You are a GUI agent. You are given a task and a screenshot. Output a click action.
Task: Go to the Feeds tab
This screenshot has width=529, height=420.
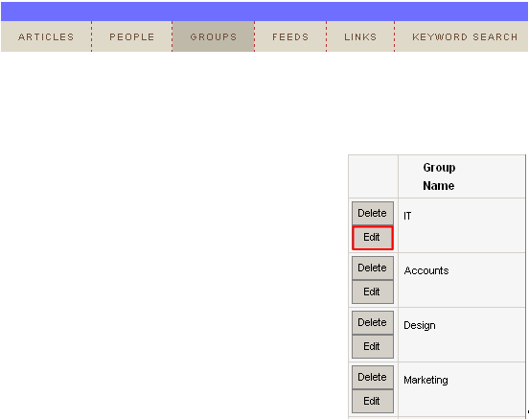290,36
